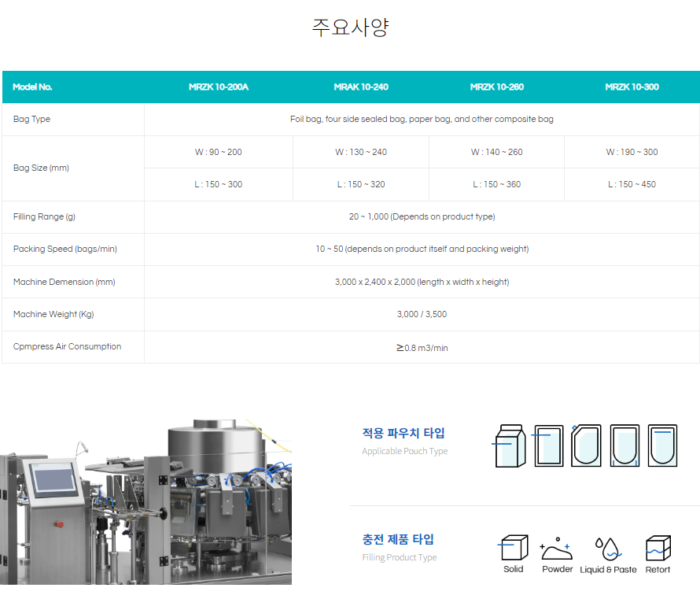Click the Packing Speed (bags/min) label
The image size is (700, 595).
pyautogui.click(x=65, y=249)
